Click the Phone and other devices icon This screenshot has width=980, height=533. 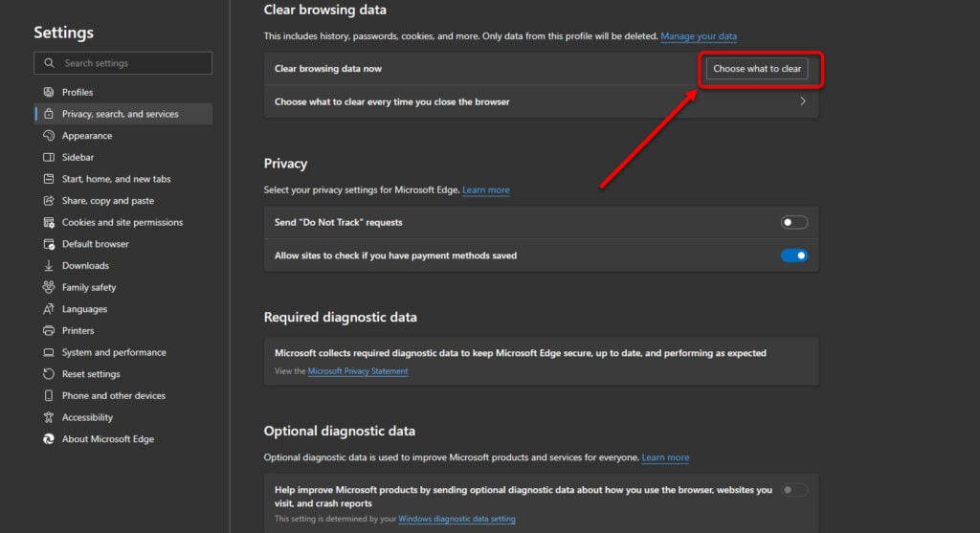(x=49, y=395)
